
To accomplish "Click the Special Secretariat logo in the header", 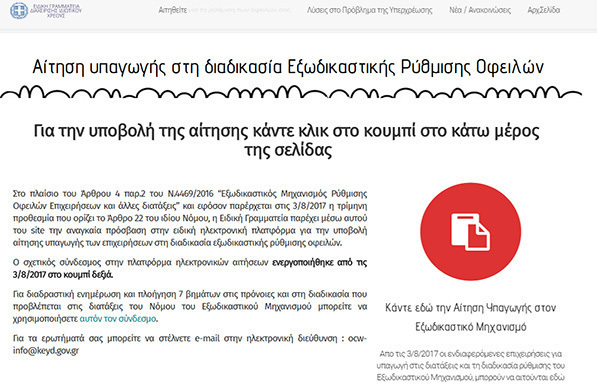I will point(46,11).
